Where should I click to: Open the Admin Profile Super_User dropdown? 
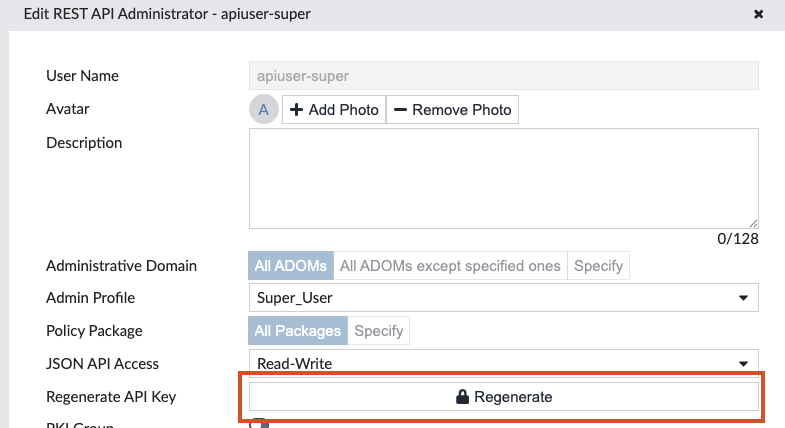point(504,298)
